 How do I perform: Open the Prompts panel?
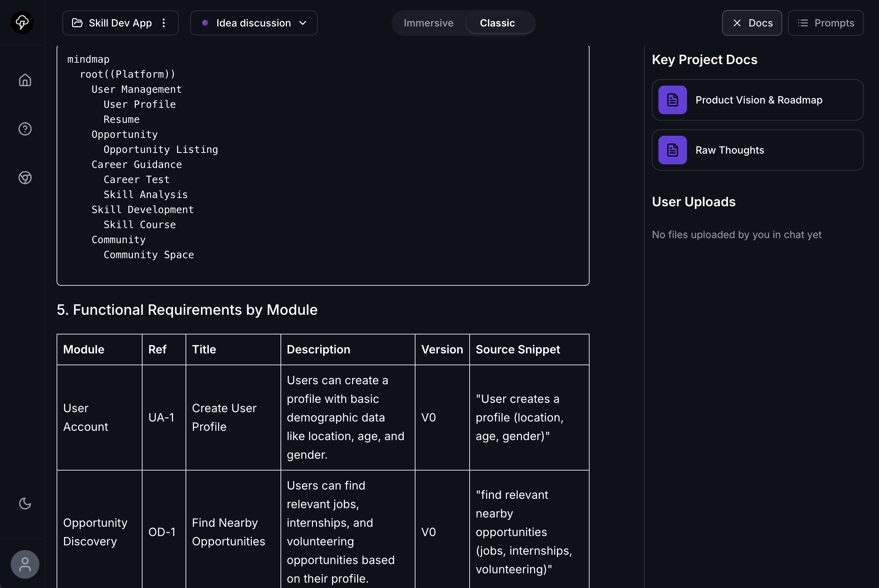point(826,23)
